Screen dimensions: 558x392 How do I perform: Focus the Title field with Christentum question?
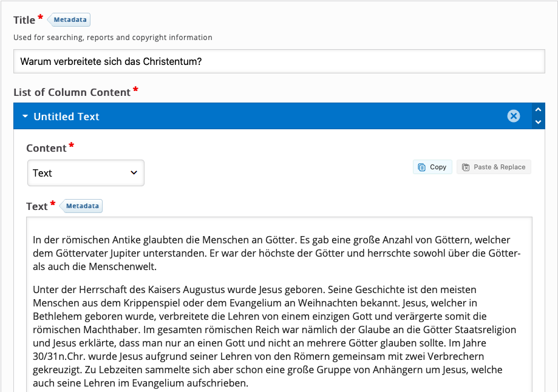coord(279,61)
